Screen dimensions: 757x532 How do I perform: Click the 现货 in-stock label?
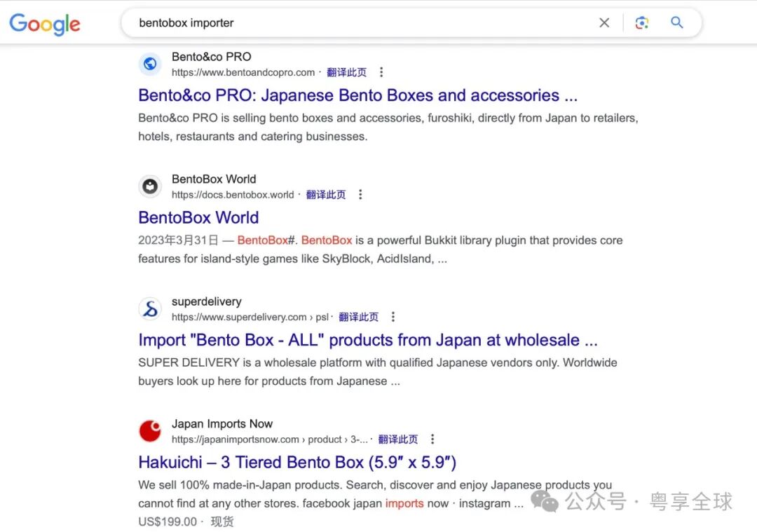(222, 521)
